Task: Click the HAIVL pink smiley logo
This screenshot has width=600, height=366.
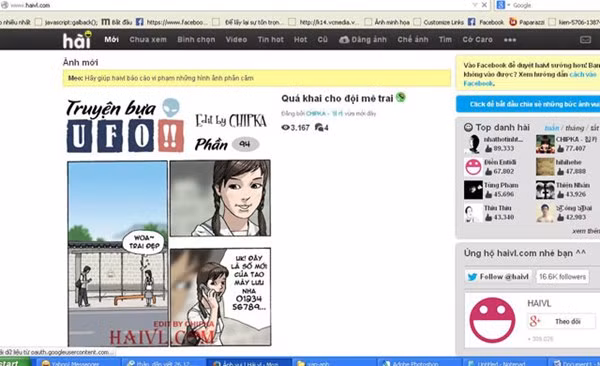Action: [492, 320]
